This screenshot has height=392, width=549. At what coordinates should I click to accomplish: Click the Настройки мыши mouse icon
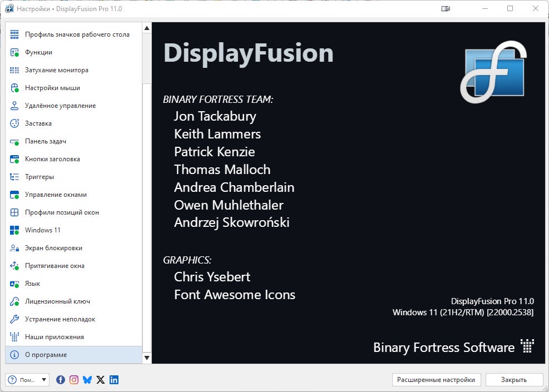pyautogui.click(x=14, y=88)
